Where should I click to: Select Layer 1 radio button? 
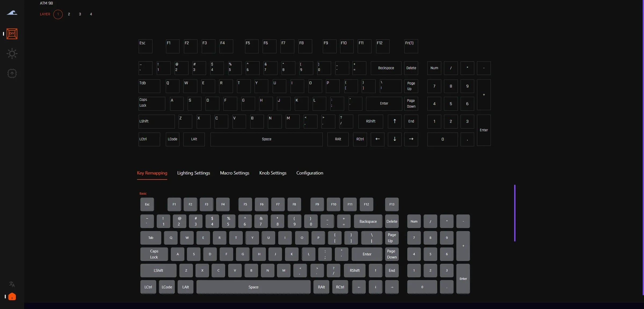point(58,14)
